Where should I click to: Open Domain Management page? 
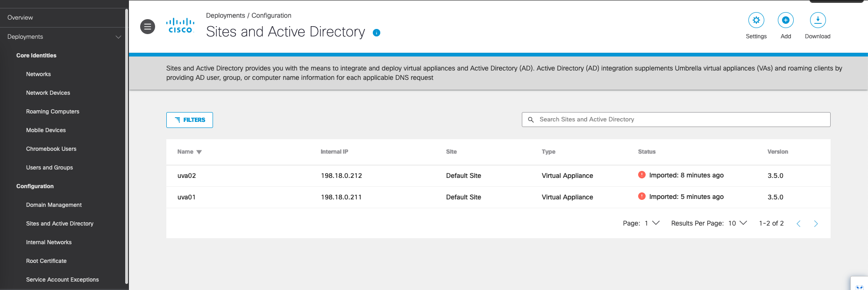coord(54,205)
